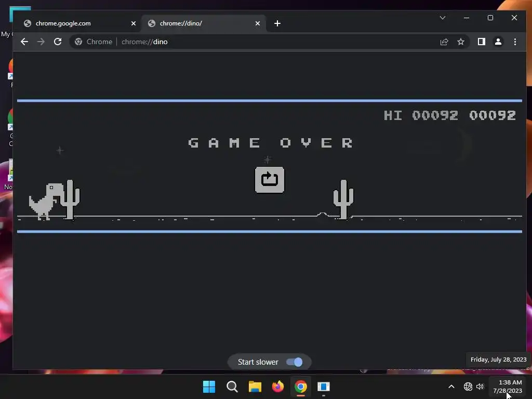Minimize the Chrome window
The width and height of the screenshot is (532, 399).
tap(467, 18)
